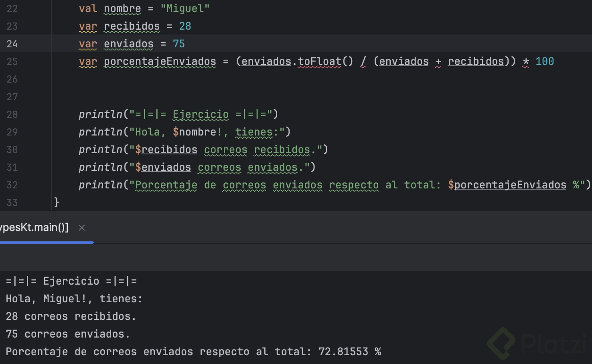
Task: Click the number 100 on line 25
Action: coord(545,61)
